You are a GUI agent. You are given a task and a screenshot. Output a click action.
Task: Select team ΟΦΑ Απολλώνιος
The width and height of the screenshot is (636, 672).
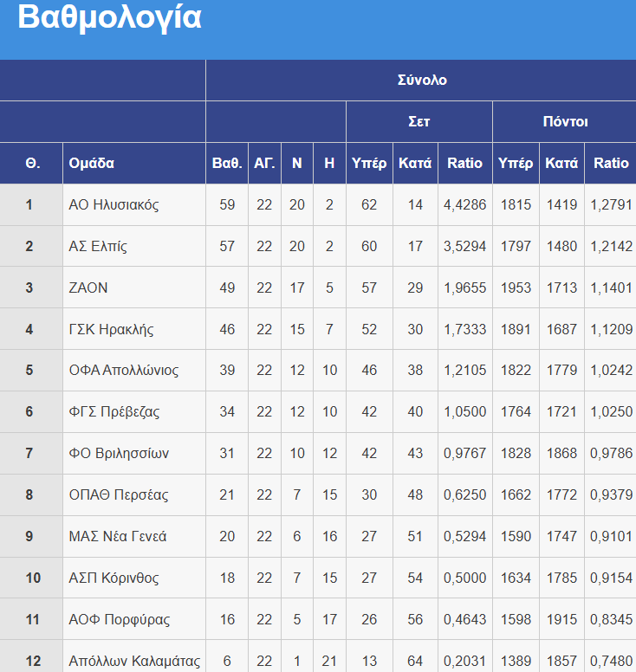(124, 371)
